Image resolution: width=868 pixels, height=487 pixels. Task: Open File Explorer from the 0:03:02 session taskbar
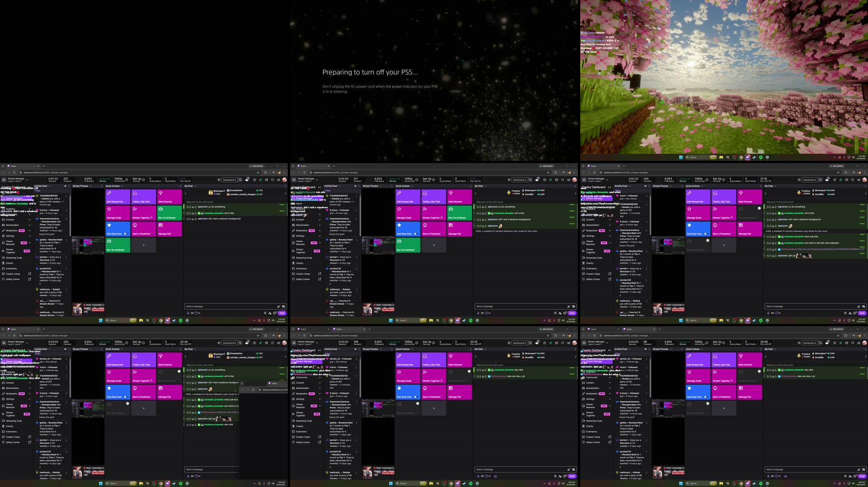[x=141, y=483]
